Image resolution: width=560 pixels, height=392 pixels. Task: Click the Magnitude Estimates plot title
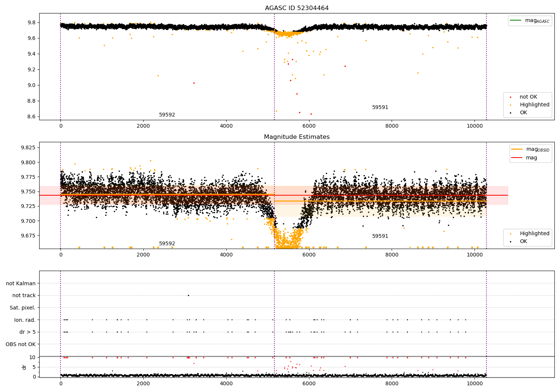(x=297, y=137)
